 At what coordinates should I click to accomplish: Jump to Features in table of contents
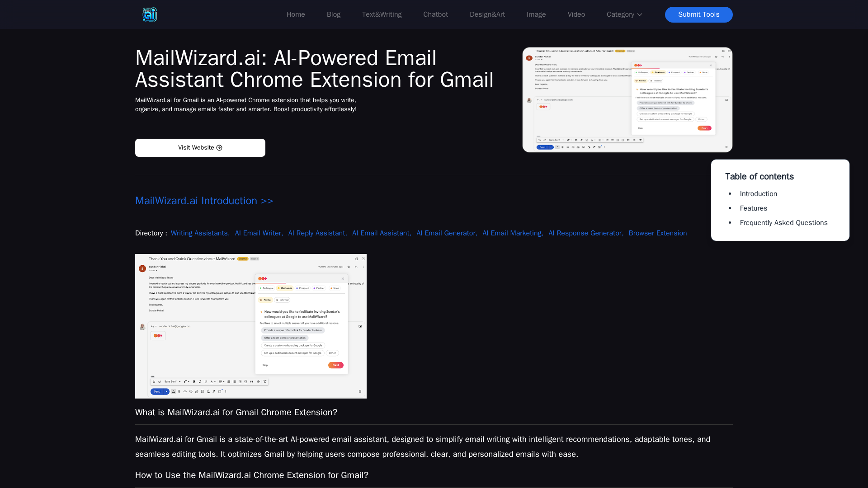click(753, 208)
